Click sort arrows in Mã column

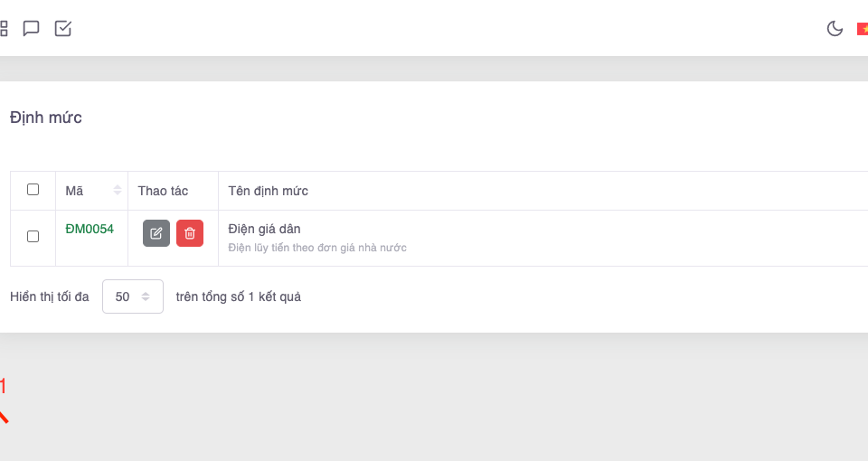(x=118, y=191)
